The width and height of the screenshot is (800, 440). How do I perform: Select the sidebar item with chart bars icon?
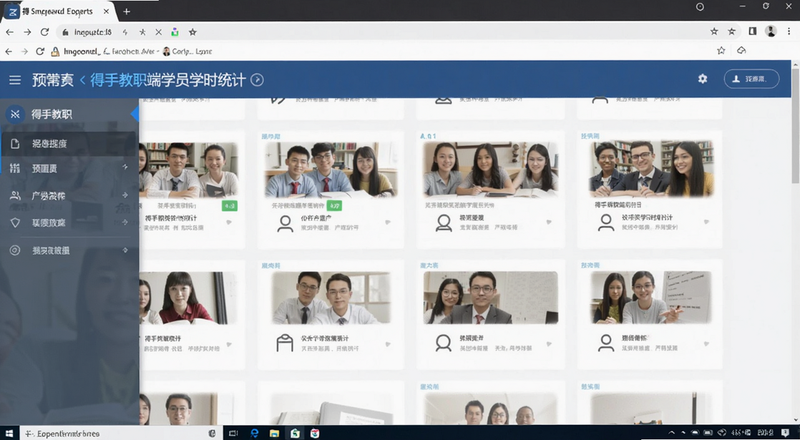(x=69, y=168)
